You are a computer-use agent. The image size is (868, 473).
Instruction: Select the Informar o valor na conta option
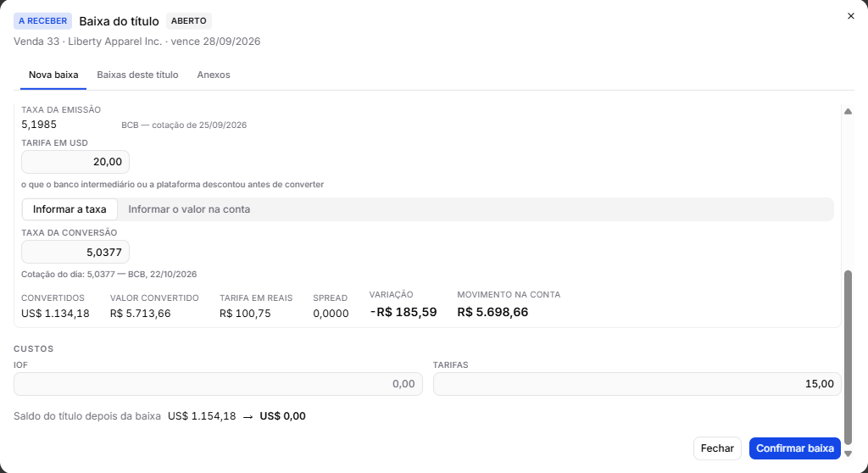[x=189, y=209]
